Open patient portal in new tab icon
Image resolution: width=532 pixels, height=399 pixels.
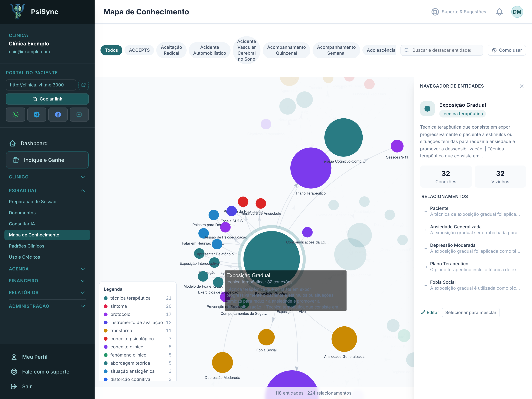(x=83, y=85)
